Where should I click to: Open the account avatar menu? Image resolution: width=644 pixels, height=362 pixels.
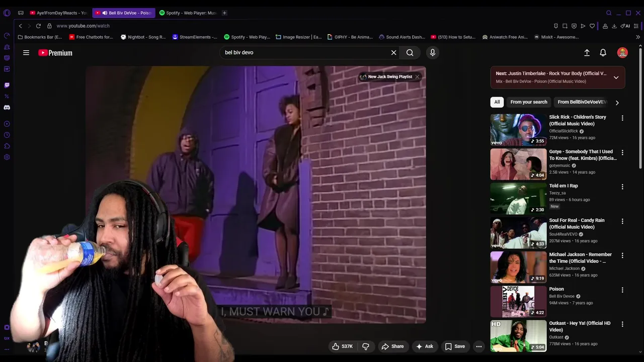pyautogui.click(x=622, y=52)
